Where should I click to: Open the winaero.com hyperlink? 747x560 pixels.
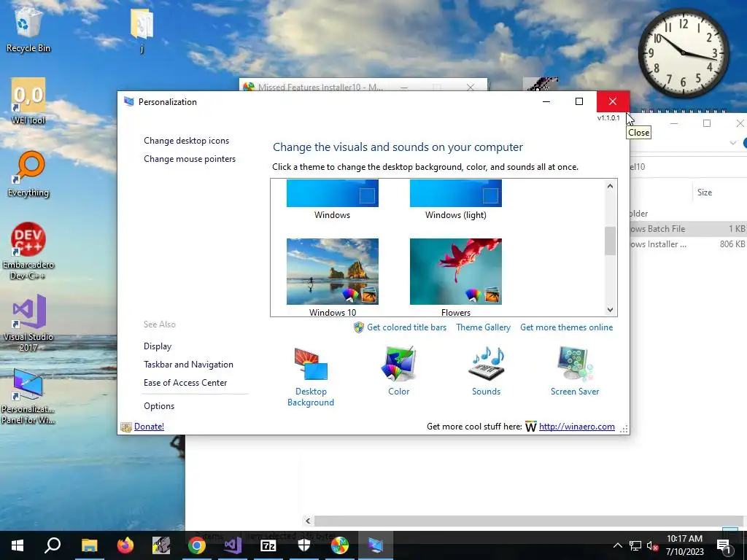click(576, 426)
